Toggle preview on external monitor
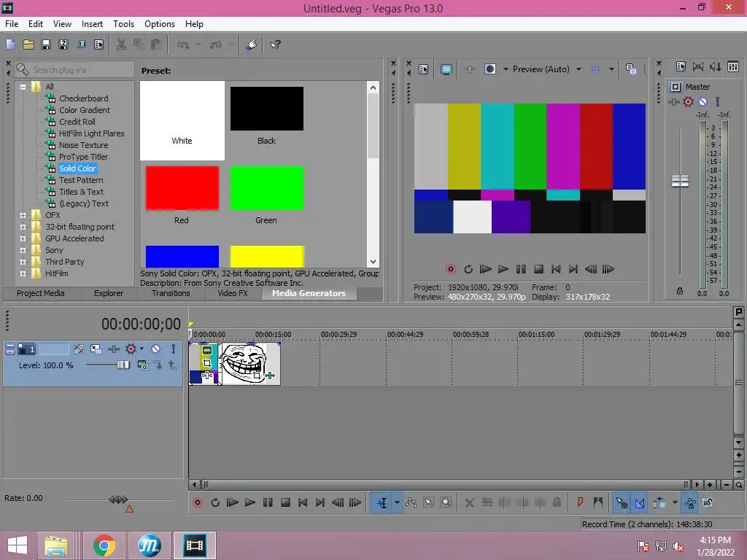The height and width of the screenshot is (560, 747). pos(446,69)
